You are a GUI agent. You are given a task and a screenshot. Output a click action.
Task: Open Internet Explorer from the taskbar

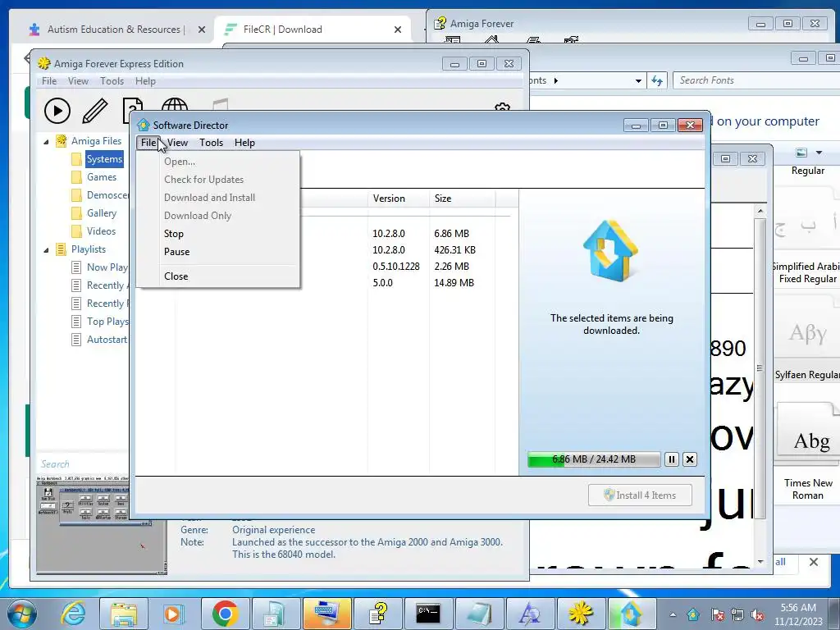click(73, 614)
